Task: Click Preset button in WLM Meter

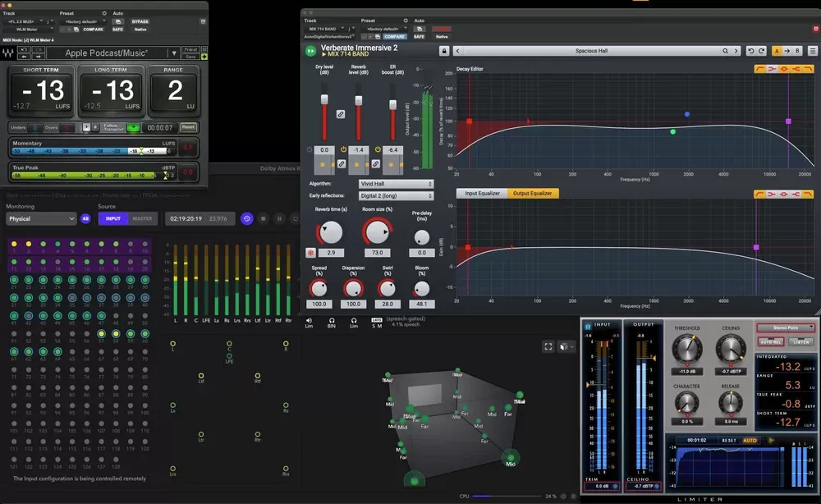Action: [190, 49]
